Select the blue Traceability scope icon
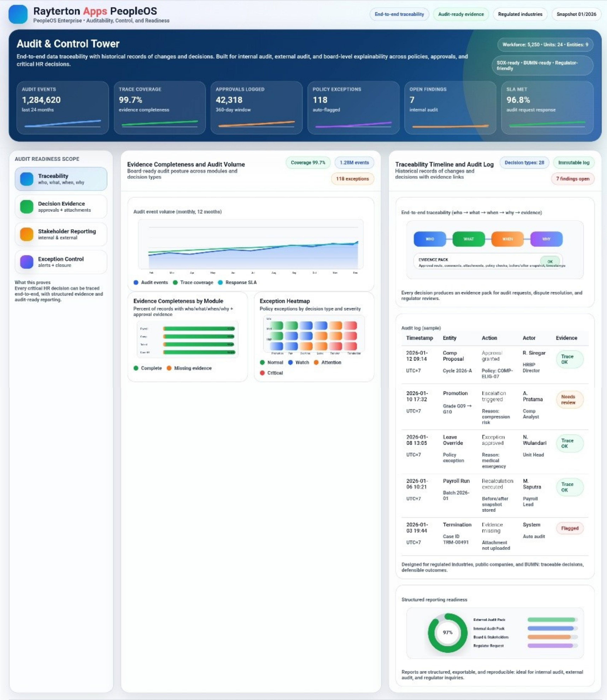This screenshot has width=607, height=700. pyautogui.click(x=27, y=179)
